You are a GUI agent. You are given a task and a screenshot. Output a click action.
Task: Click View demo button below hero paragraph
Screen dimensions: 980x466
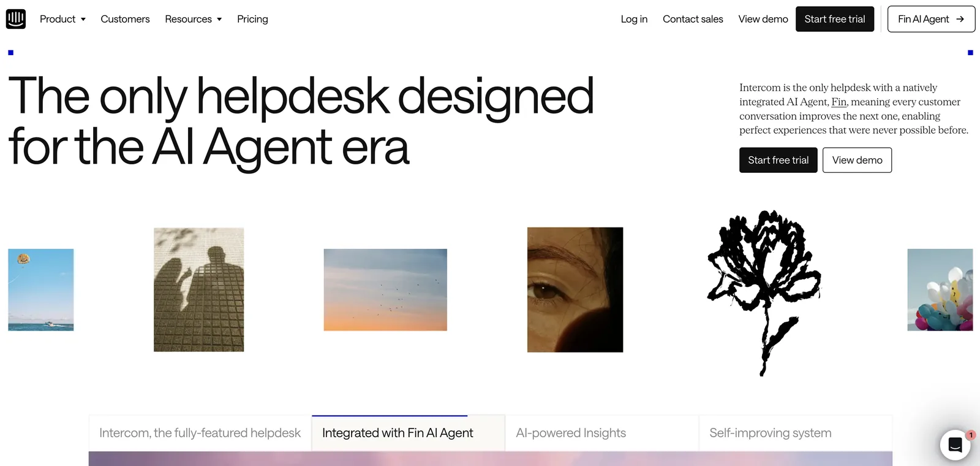click(x=857, y=160)
